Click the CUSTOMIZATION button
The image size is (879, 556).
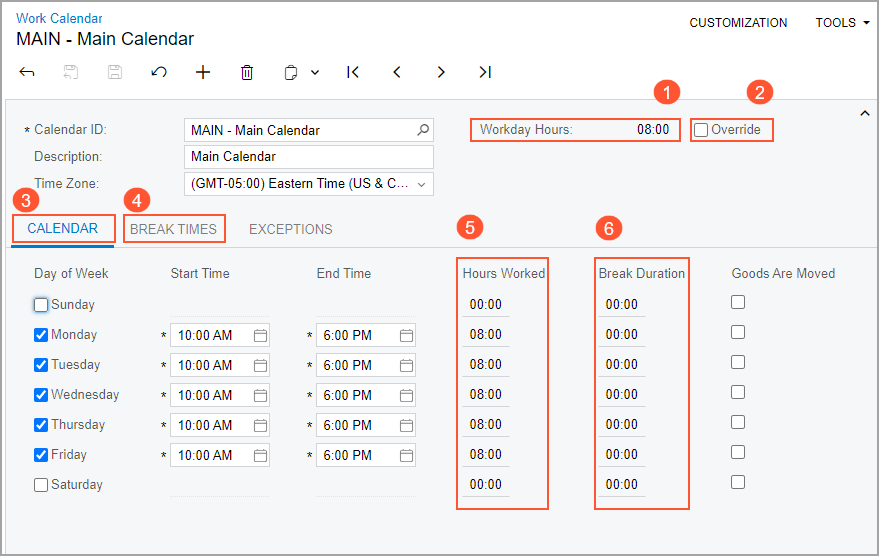(x=738, y=23)
